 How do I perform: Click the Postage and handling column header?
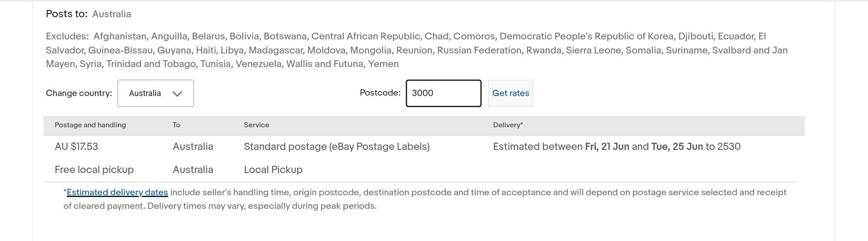tap(90, 125)
